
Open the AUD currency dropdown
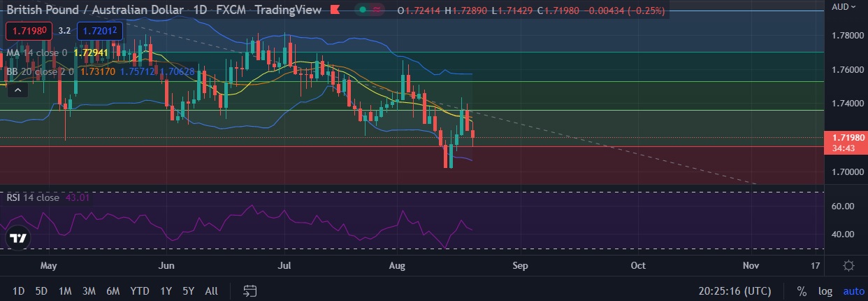pos(844,7)
